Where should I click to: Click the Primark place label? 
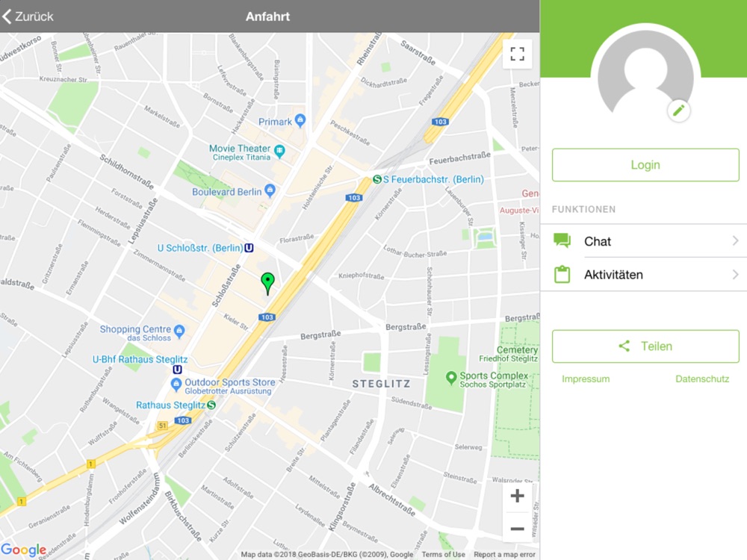(x=275, y=122)
